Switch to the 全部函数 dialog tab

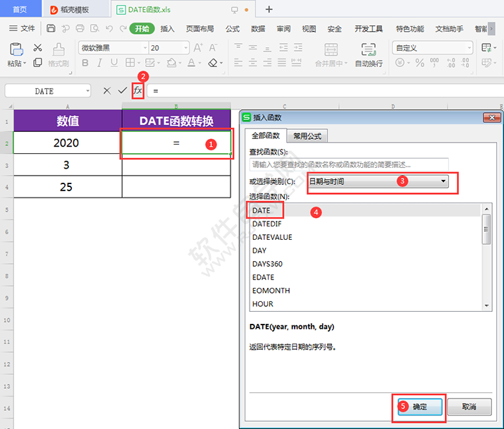click(266, 135)
